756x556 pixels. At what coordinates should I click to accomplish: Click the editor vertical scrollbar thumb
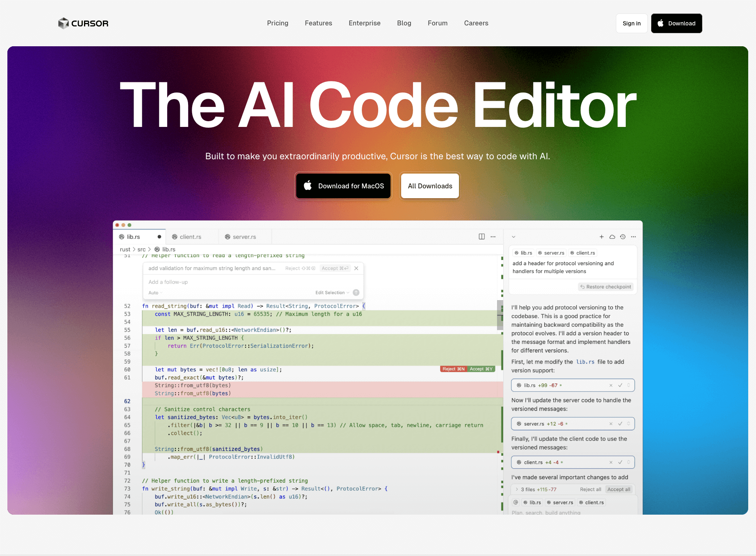click(x=500, y=315)
